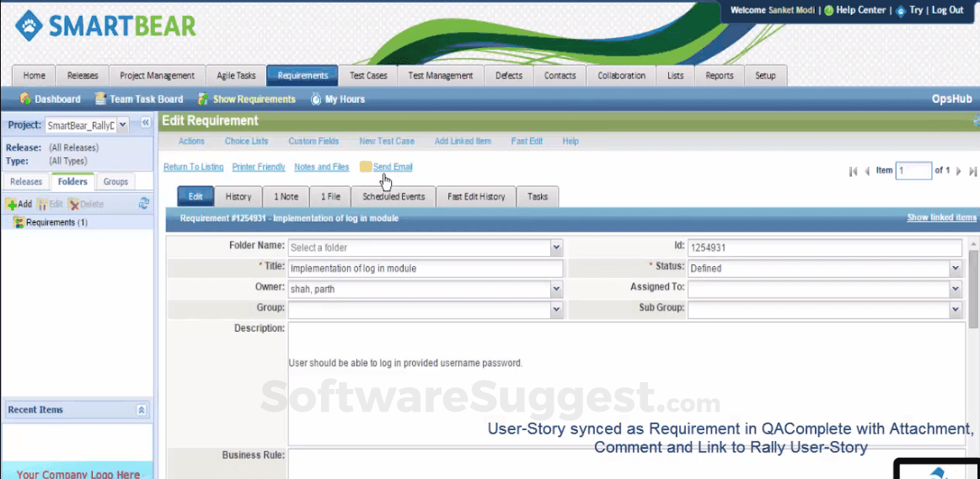Image resolution: width=980 pixels, height=479 pixels.
Task: Click the Item number input field
Action: click(x=913, y=171)
